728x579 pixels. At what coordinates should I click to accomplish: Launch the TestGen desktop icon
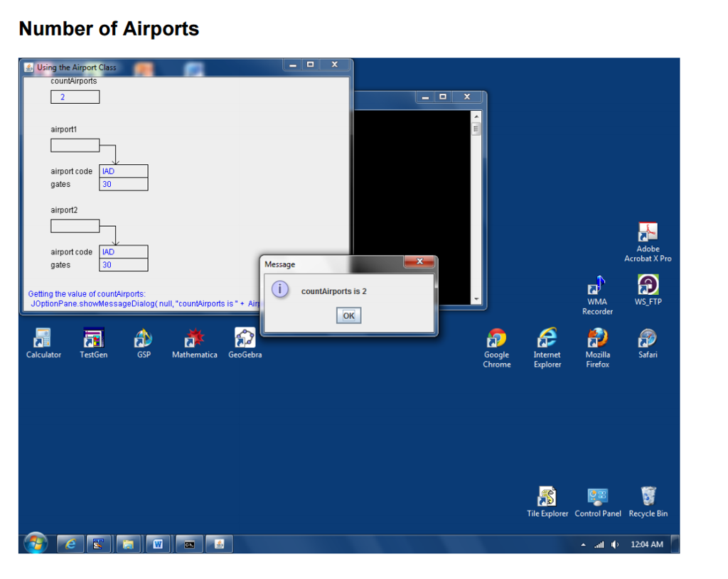[x=93, y=343]
